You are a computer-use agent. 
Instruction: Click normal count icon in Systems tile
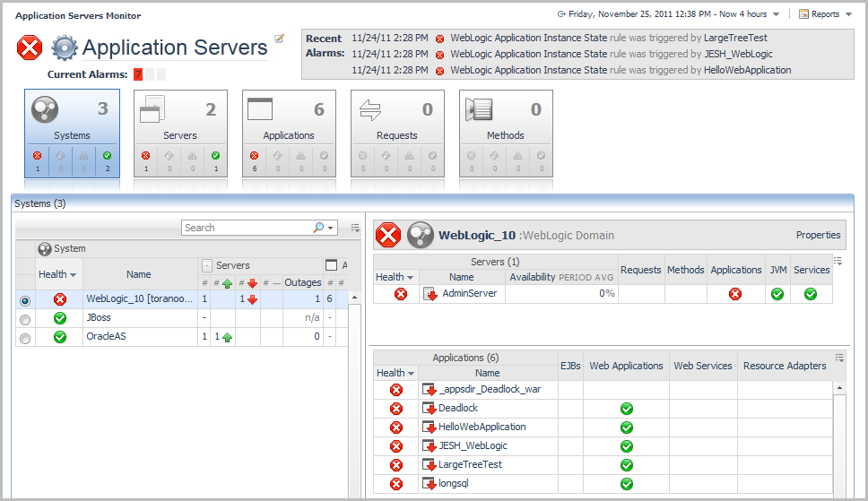point(108,156)
